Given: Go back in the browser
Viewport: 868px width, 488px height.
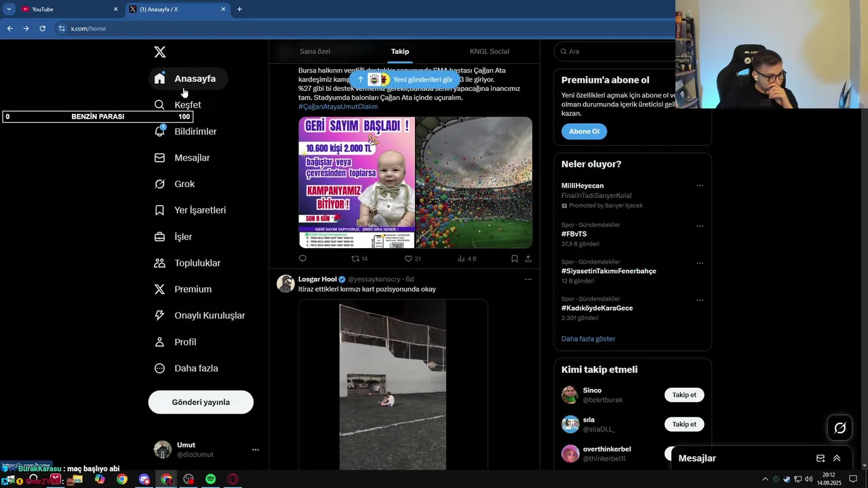Looking at the screenshot, I should (9, 28).
